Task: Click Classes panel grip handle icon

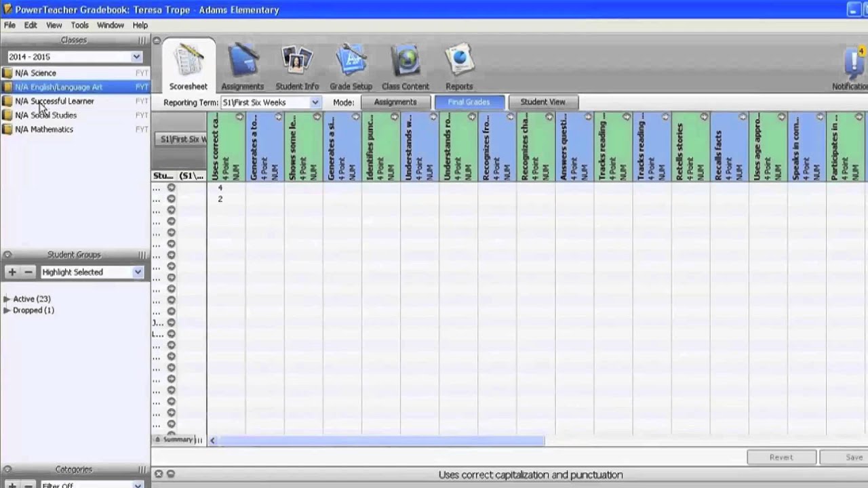Action: pyautogui.click(x=142, y=41)
